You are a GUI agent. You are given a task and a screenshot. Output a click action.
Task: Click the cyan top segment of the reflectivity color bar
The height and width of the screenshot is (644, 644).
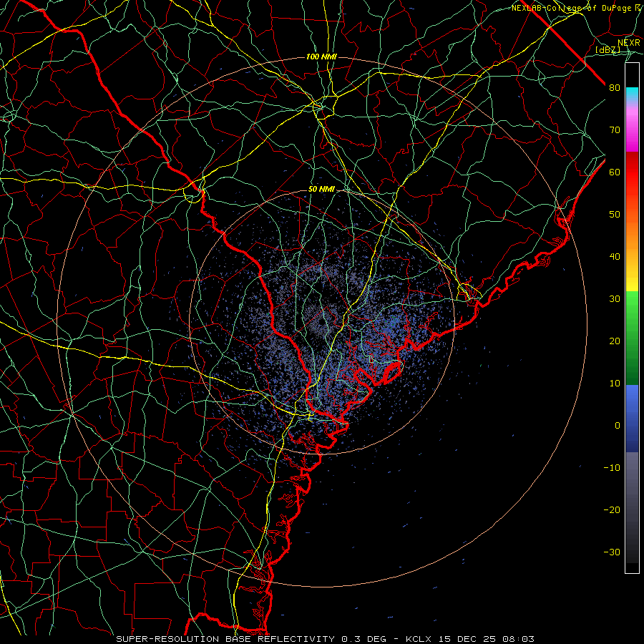(x=632, y=94)
